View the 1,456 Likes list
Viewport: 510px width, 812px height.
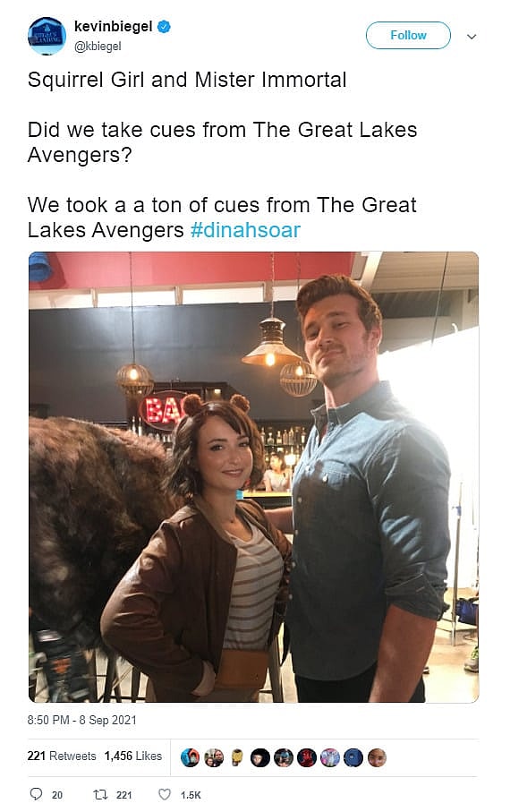133,756
